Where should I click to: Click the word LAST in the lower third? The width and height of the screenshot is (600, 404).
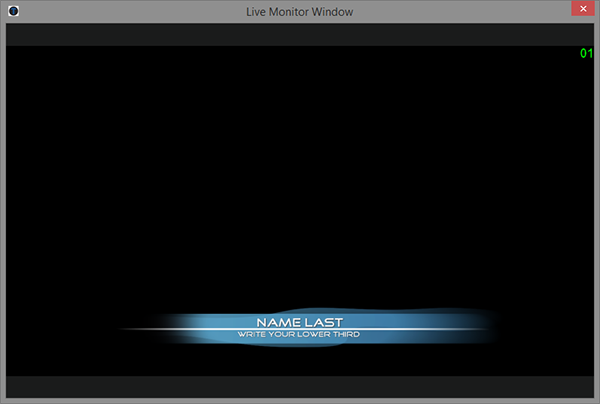324,322
